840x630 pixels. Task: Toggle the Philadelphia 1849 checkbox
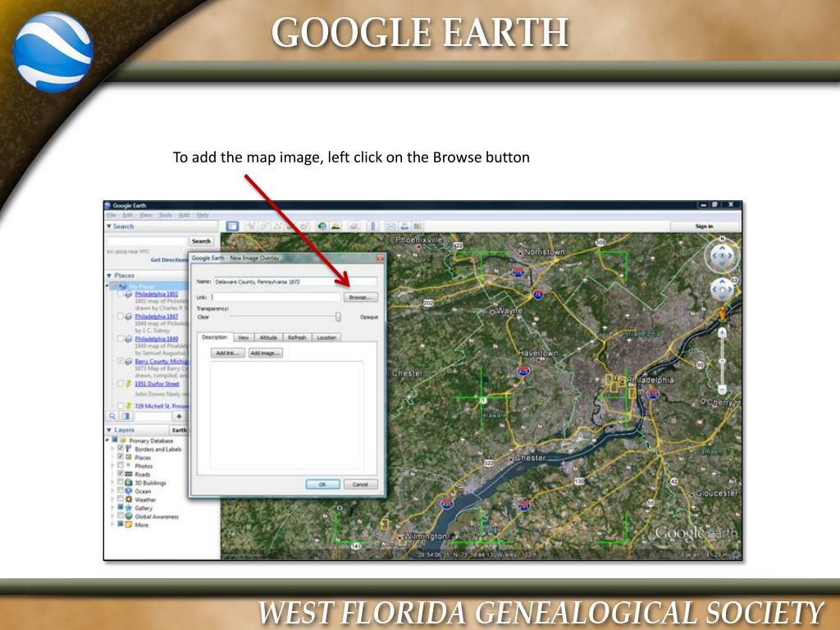(121, 339)
